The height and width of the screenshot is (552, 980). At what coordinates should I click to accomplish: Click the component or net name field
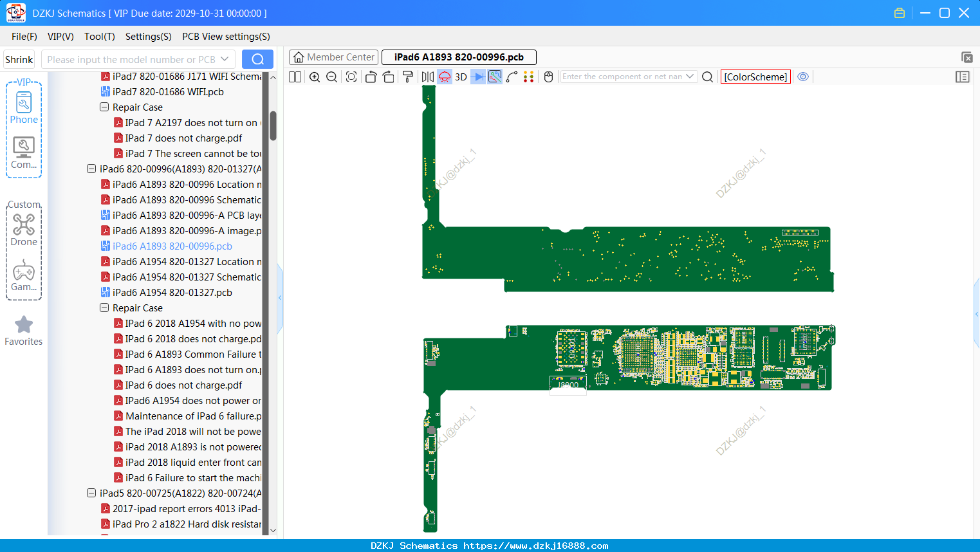click(622, 77)
